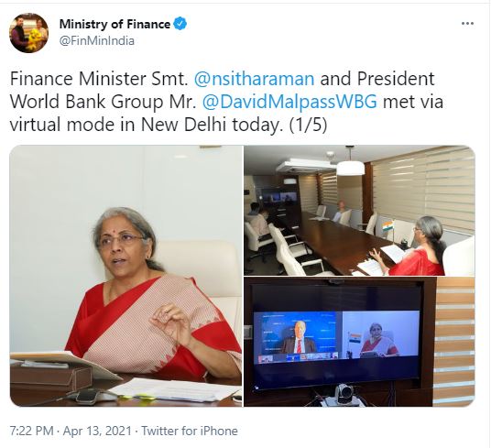The width and height of the screenshot is (491, 448).
Task: View the video call screen photo
Action: tap(359, 342)
